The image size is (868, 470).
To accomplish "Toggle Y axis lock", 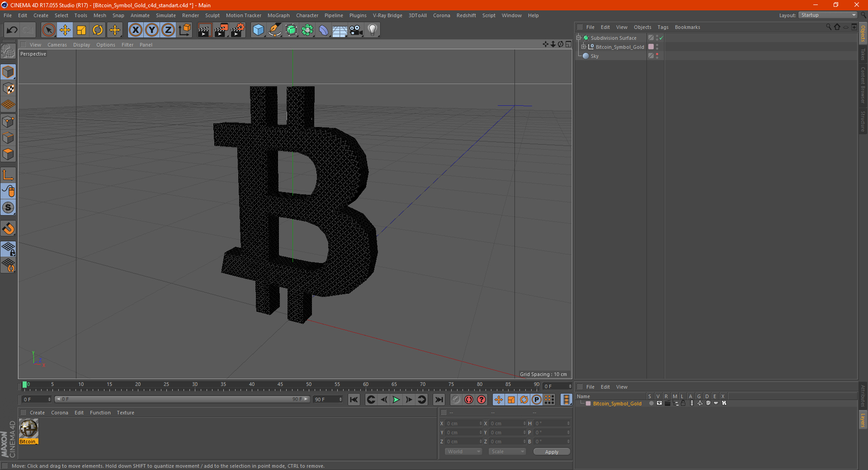I will point(152,30).
